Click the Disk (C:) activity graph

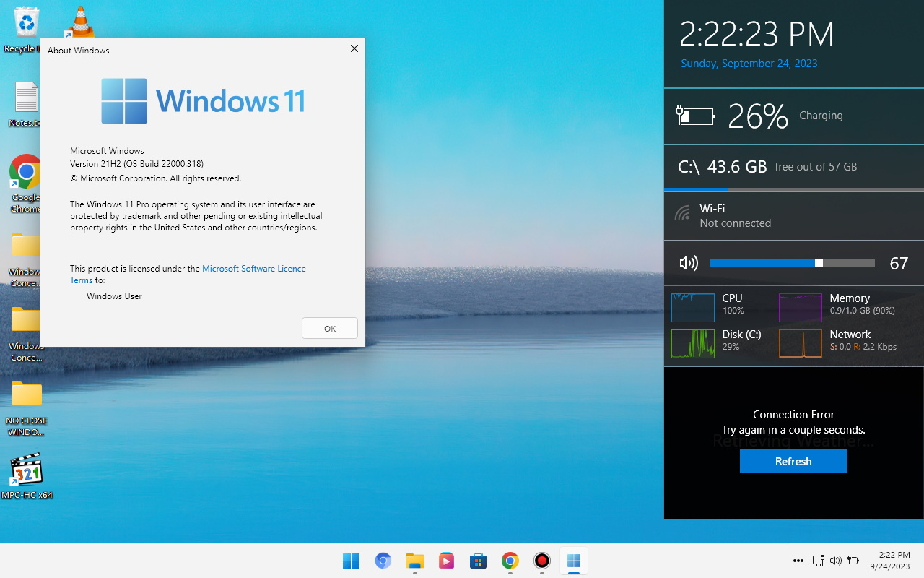[692, 344]
